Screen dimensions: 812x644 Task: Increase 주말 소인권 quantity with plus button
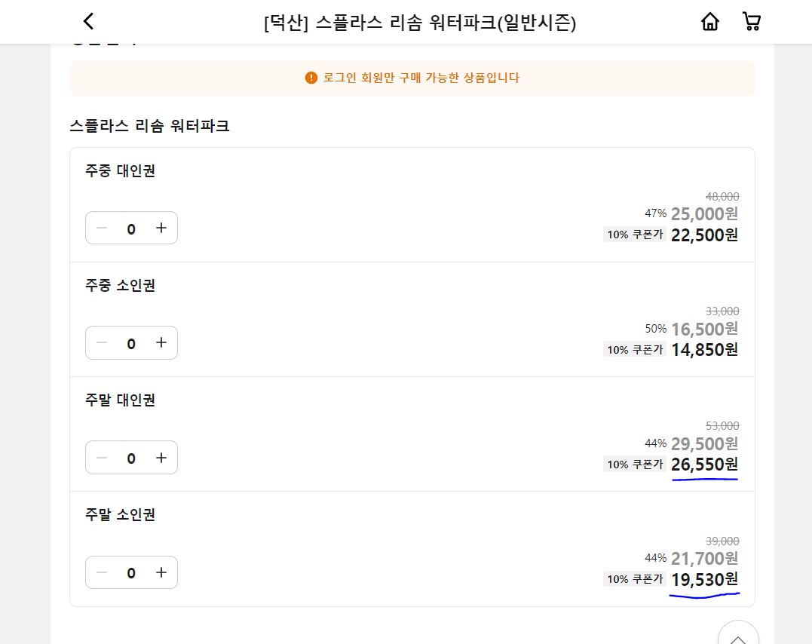(161, 572)
